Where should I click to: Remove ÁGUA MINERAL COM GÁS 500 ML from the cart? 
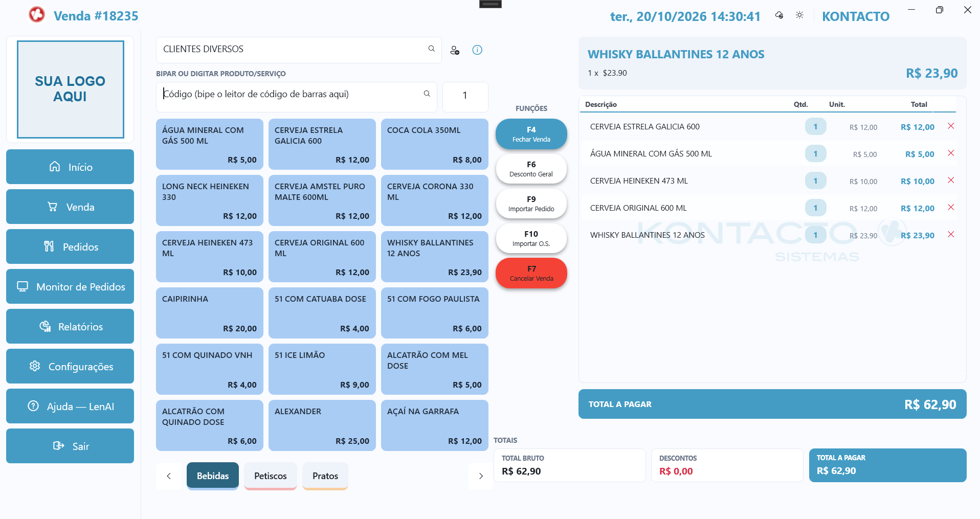tap(951, 153)
